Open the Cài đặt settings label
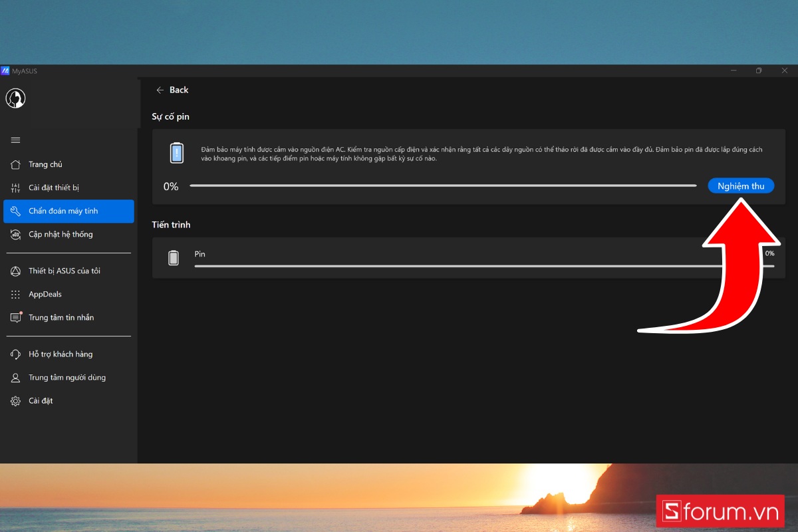The width and height of the screenshot is (798, 532). [x=41, y=400]
